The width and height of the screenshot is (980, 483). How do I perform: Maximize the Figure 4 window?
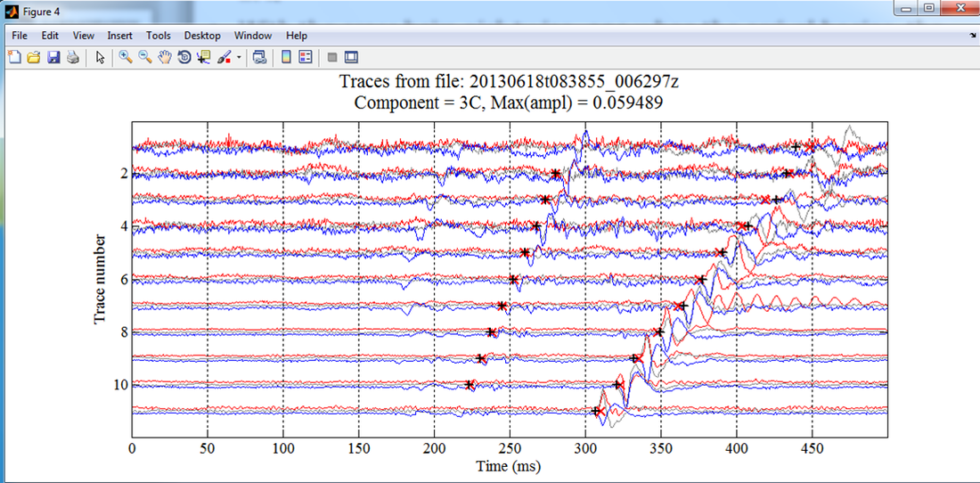click(928, 7)
